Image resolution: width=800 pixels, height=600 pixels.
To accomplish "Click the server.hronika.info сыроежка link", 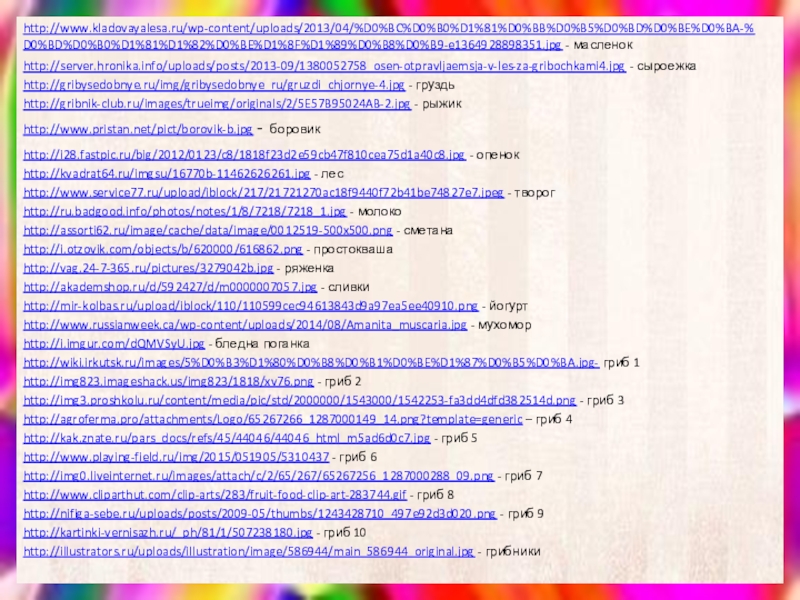I will coord(324,66).
